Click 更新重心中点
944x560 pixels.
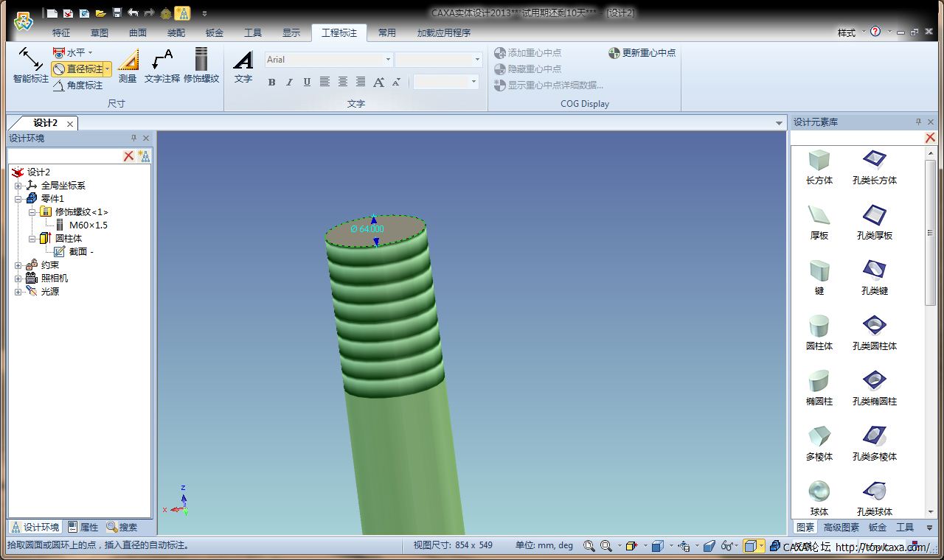[x=642, y=53]
